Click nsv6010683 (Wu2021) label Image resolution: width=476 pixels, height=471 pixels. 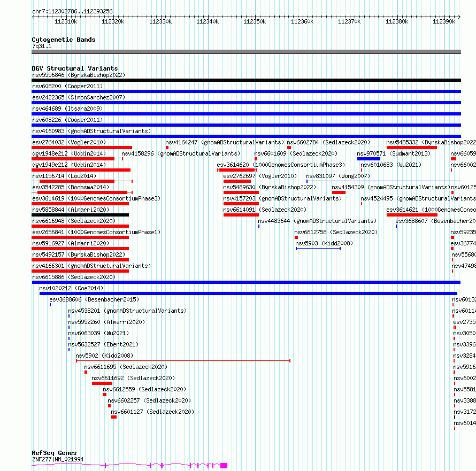tap(391, 165)
